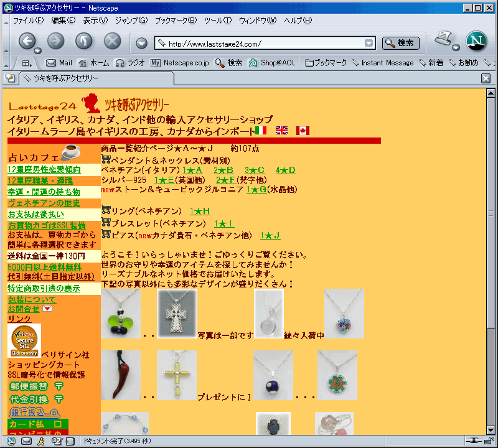Click the Forward navigation arrow button
This screenshot has width=498, height=448.
[x=55, y=41]
